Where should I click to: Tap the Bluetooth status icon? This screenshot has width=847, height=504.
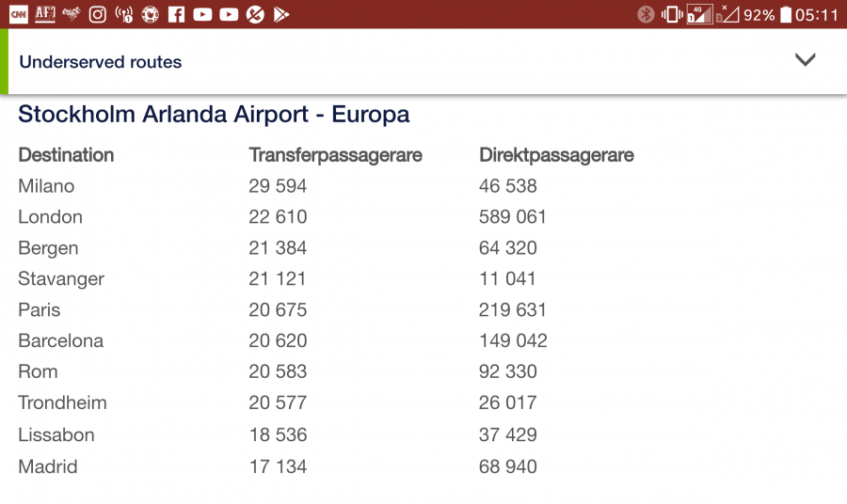646,14
